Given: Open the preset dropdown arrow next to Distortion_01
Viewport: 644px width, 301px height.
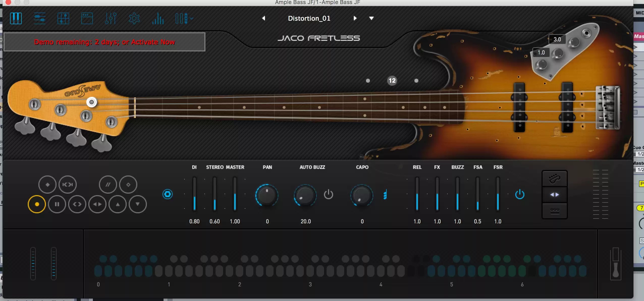Looking at the screenshot, I should coord(371,18).
